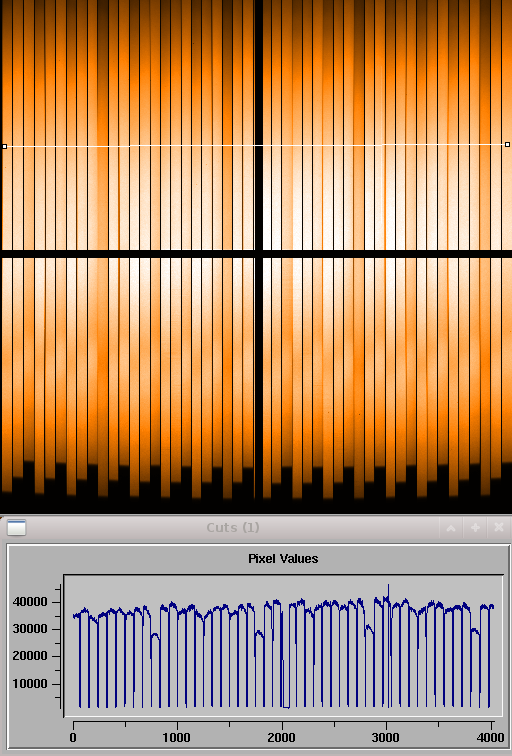This screenshot has width=512, height=756.
Task: Click the 30000 y-axis label
Action: 30,629
